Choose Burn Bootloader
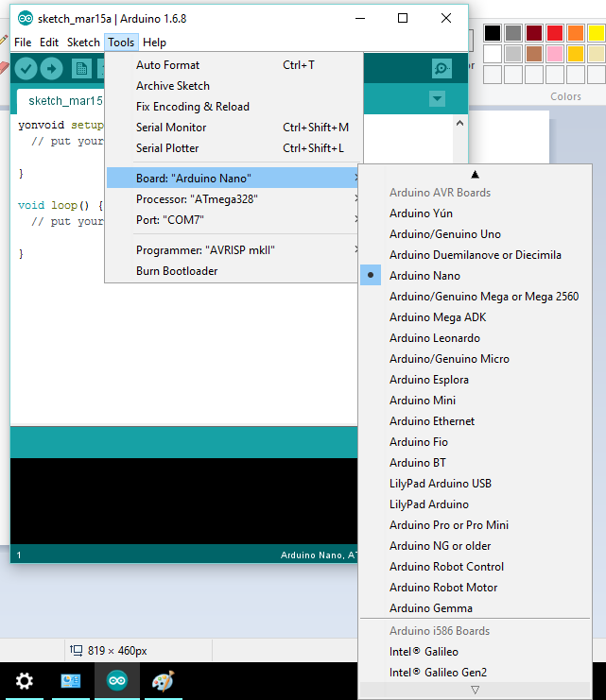606x700 pixels. [x=233, y=271]
